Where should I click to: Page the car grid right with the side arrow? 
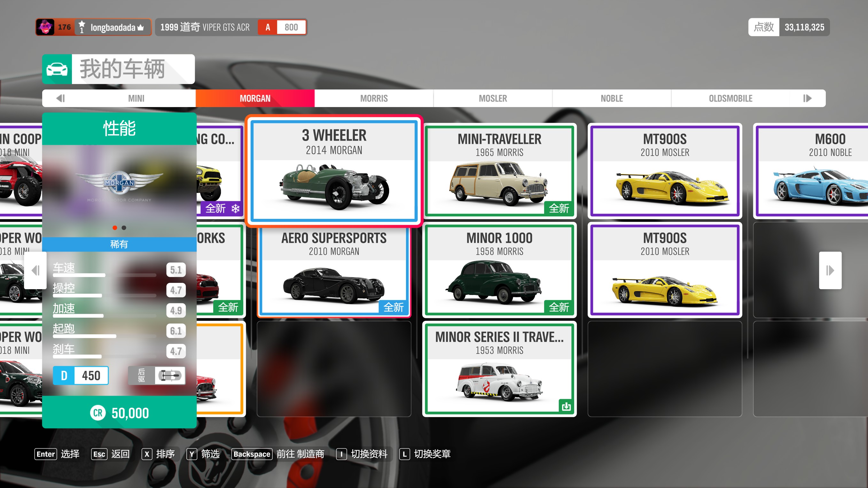(x=830, y=270)
